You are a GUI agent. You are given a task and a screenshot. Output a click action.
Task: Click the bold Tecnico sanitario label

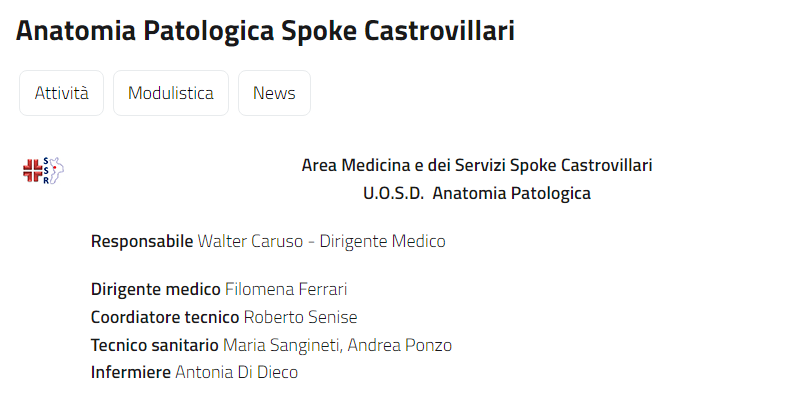pos(154,345)
